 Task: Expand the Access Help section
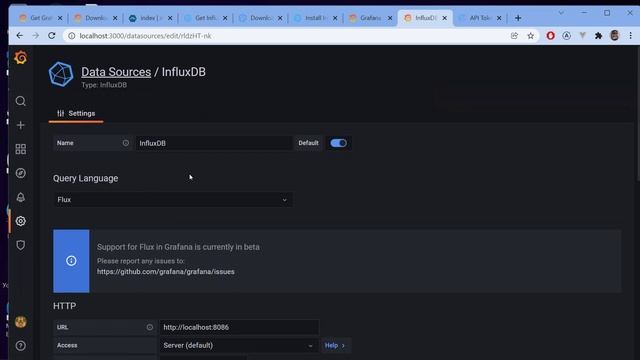[335, 345]
